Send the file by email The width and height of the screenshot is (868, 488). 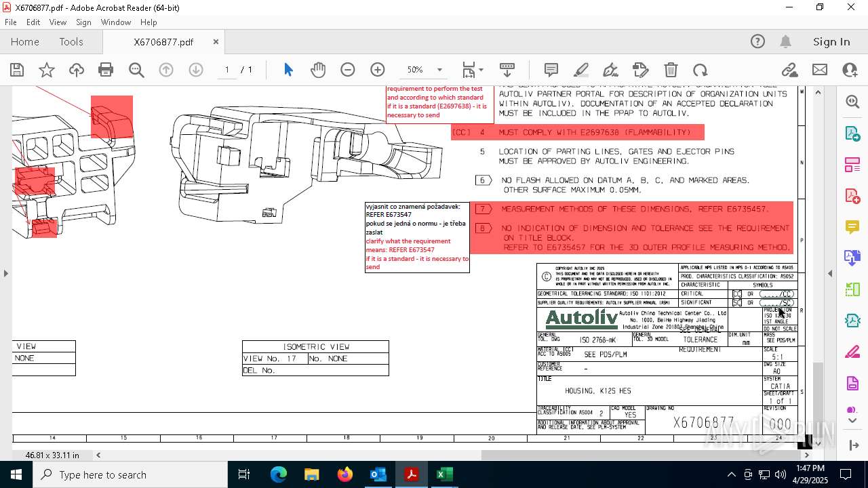tap(820, 70)
